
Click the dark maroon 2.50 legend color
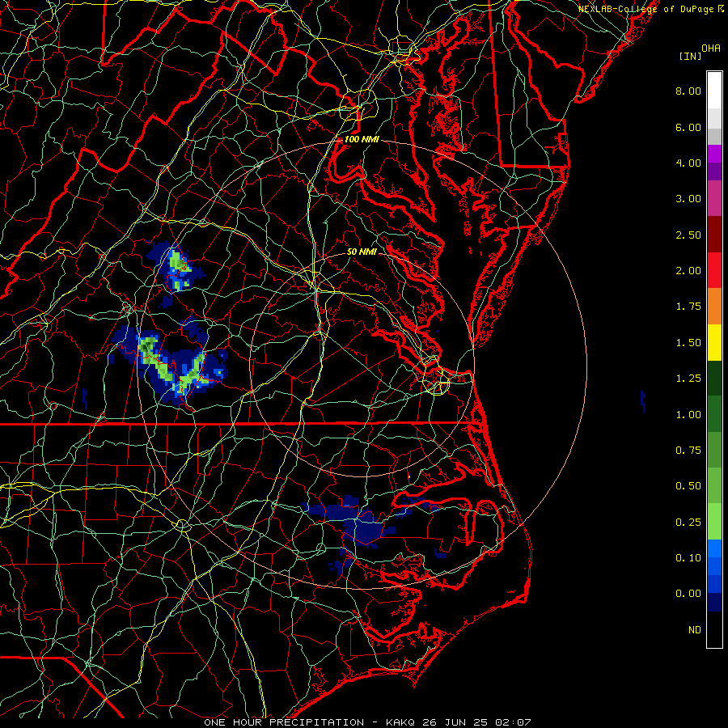(714, 234)
